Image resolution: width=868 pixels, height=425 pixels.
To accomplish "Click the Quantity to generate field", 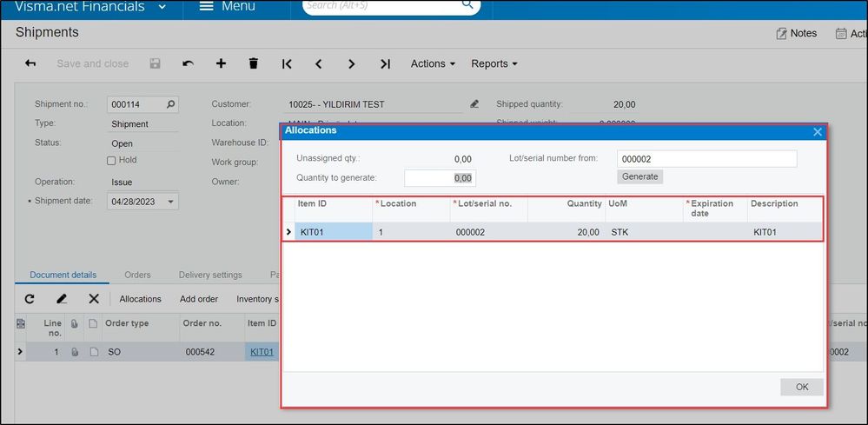I will tap(440, 178).
